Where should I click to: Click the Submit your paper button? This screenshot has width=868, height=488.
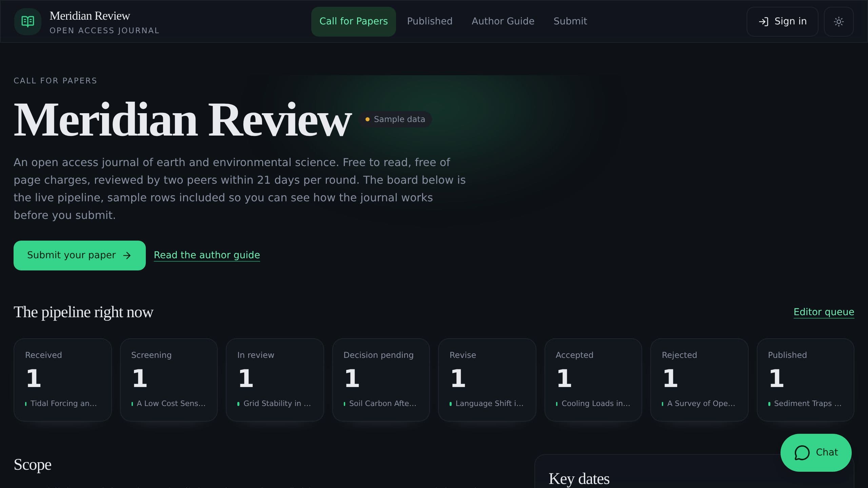click(80, 255)
